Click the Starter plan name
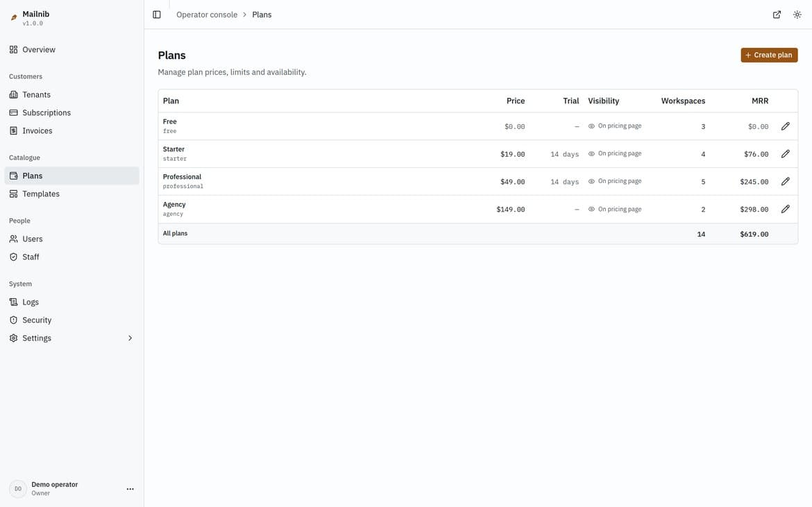The width and height of the screenshot is (812, 507). [x=174, y=149]
